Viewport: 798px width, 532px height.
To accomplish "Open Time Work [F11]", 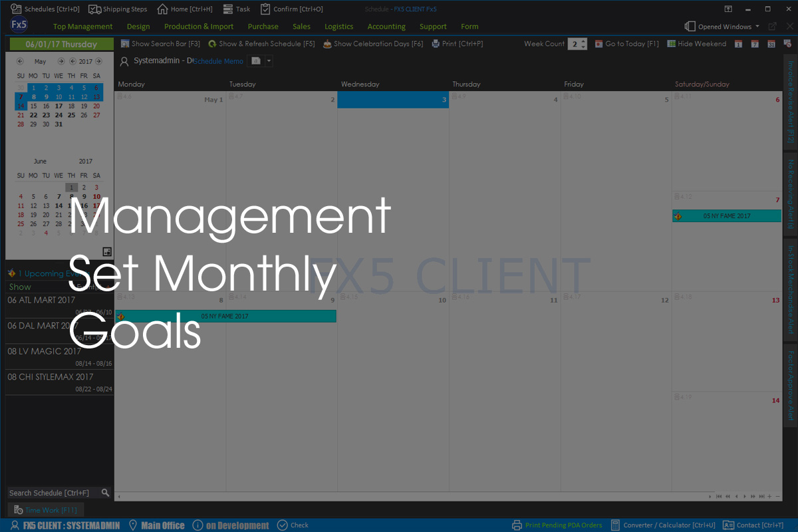I will [x=45, y=510].
